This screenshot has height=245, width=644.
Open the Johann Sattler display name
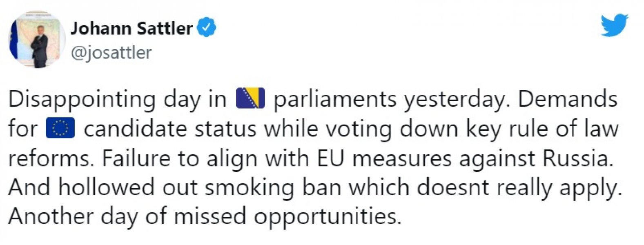(x=131, y=28)
